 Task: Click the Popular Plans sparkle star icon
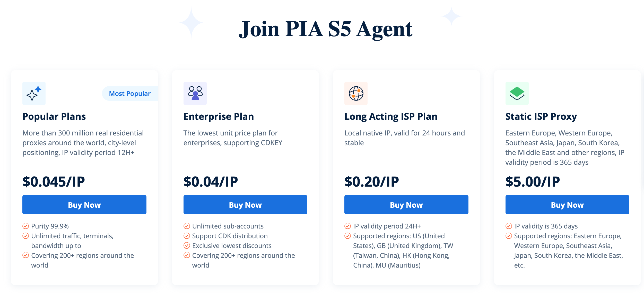coord(34,93)
